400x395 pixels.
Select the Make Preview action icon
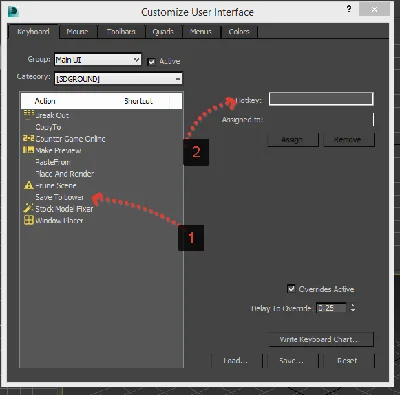coord(29,150)
